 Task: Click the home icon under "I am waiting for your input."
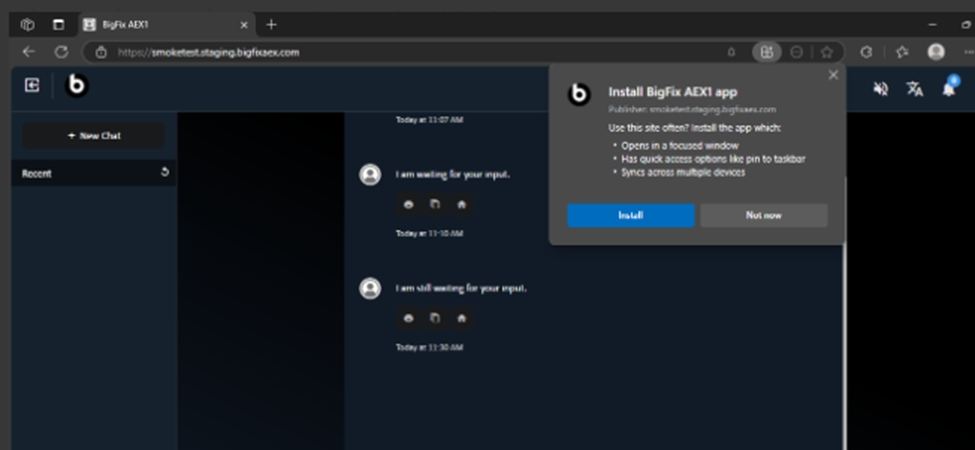pos(461,204)
